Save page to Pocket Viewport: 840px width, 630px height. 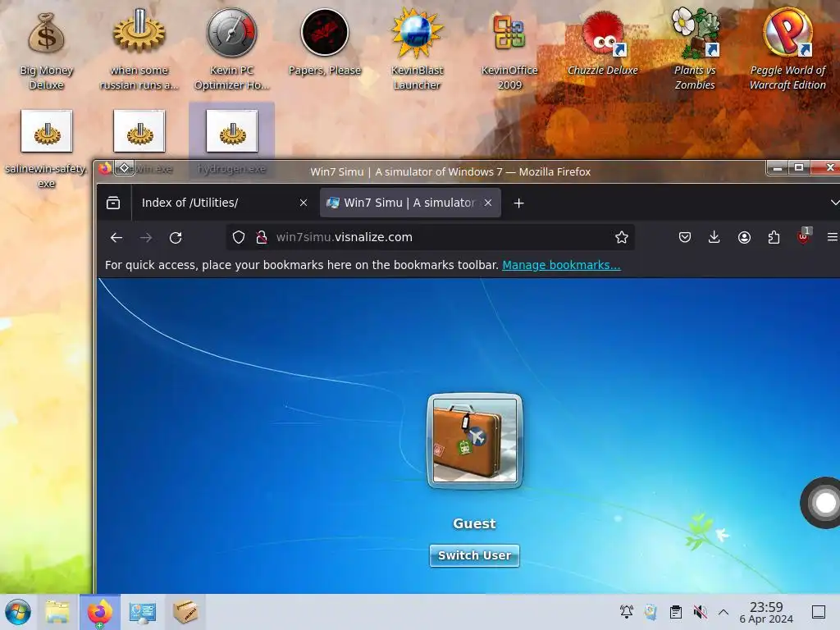point(685,237)
